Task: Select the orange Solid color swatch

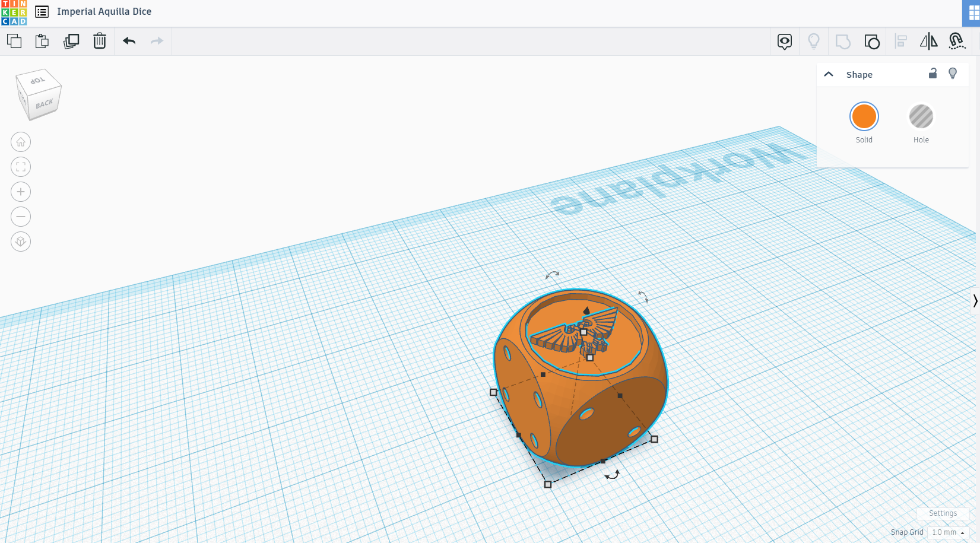Action: [864, 116]
